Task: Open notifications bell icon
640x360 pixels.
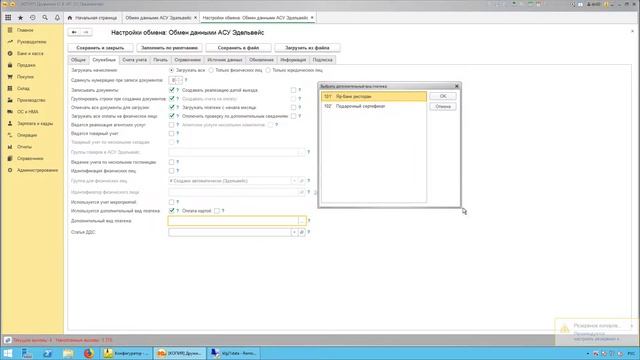Action: click(x=57, y=18)
